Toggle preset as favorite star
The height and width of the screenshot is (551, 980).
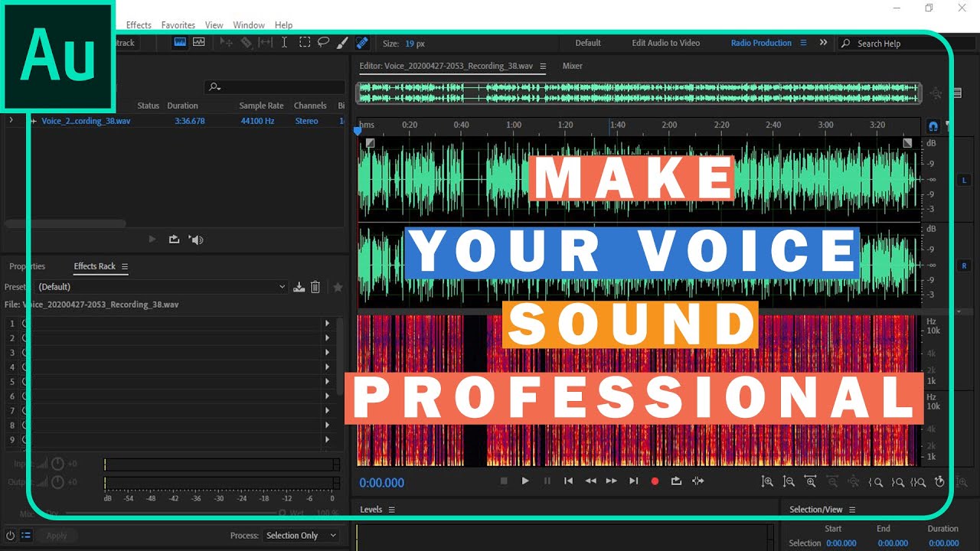pos(338,287)
